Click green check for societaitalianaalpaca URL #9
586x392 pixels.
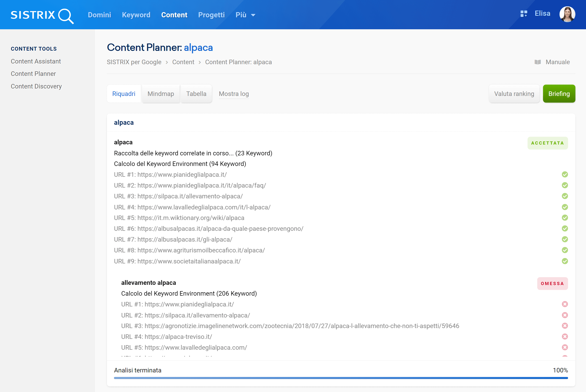point(565,261)
